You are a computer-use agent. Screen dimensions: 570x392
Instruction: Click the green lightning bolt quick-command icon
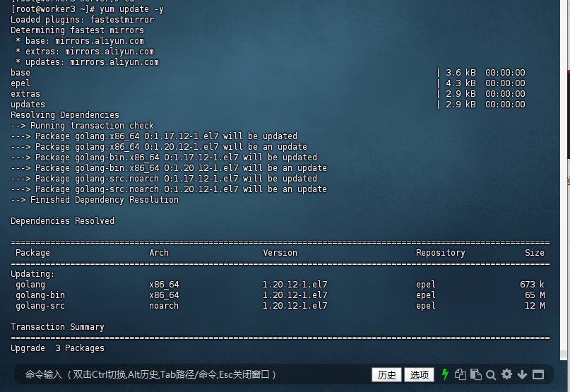click(x=445, y=374)
